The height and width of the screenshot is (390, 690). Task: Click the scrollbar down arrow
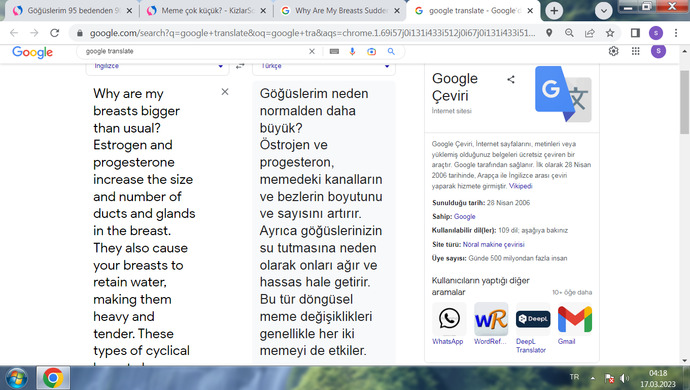click(684, 361)
